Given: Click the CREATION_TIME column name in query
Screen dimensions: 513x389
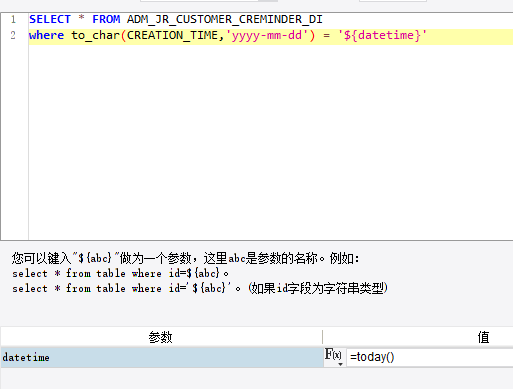Looking at the screenshot, I should click(x=172, y=35).
